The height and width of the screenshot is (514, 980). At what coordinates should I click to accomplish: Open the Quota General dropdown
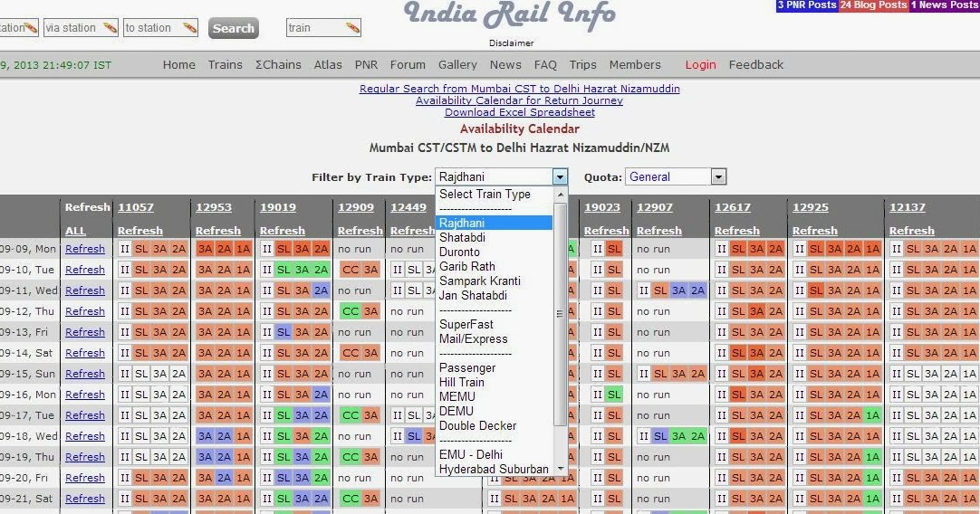(x=676, y=176)
